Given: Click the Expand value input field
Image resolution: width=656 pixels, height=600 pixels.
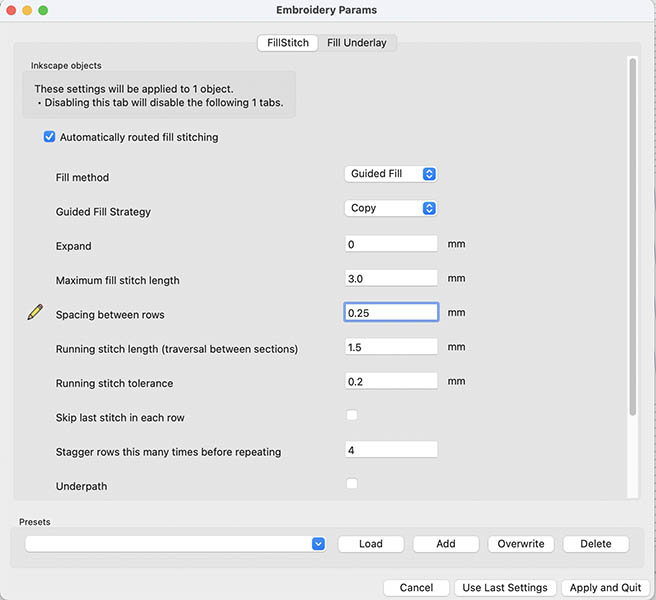Looking at the screenshot, I should click(391, 244).
